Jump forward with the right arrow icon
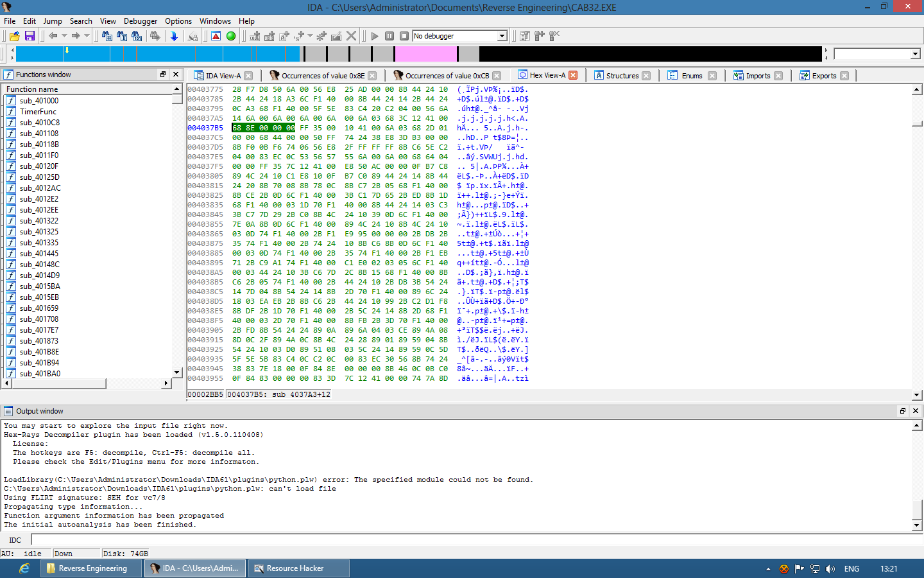 click(x=76, y=36)
